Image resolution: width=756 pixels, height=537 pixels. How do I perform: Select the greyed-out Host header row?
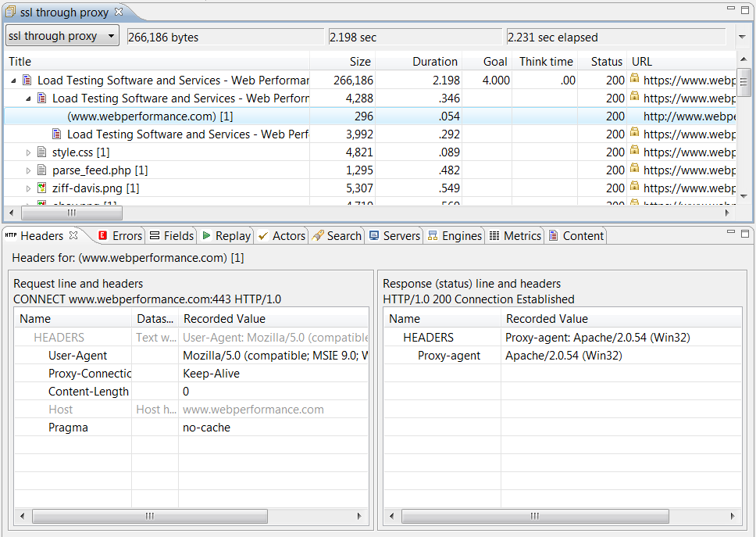pyautogui.click(x=191, y=410)
